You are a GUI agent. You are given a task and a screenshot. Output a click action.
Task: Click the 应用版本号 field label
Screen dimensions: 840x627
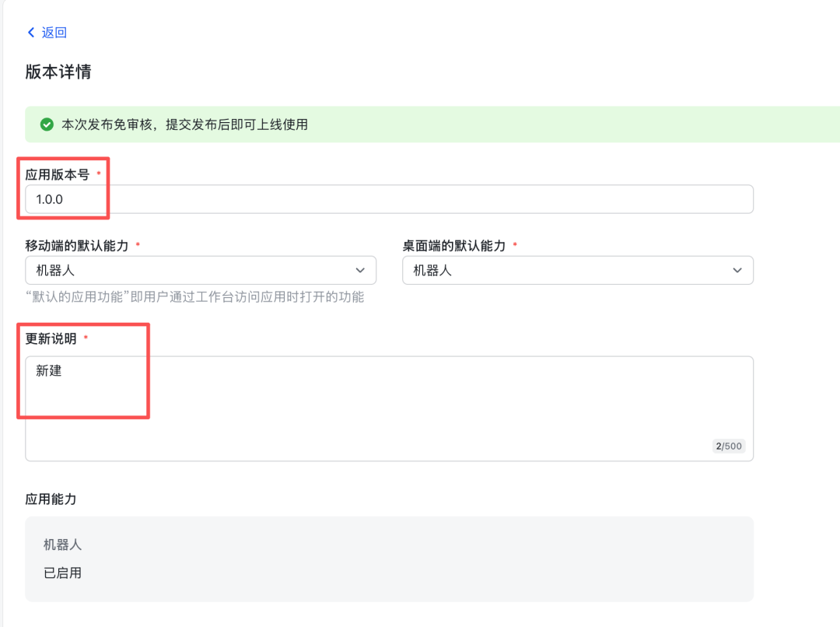58,175
